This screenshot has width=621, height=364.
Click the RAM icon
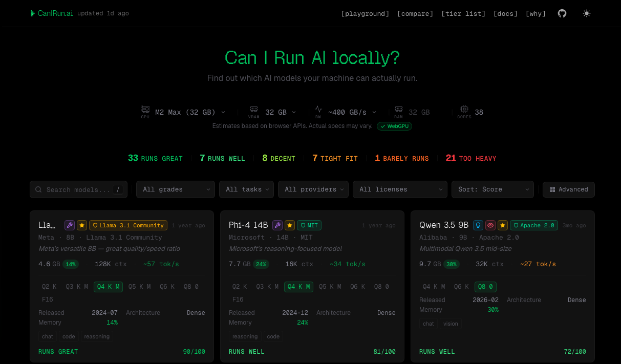tap(398, 109)
